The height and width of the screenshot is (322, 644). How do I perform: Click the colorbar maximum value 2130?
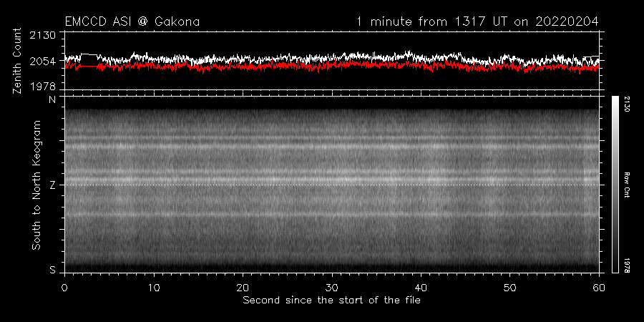[x=627, y=104]
